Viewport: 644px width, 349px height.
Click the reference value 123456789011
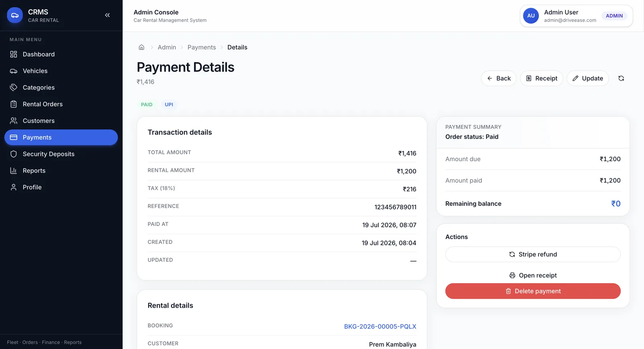point(395,207)
